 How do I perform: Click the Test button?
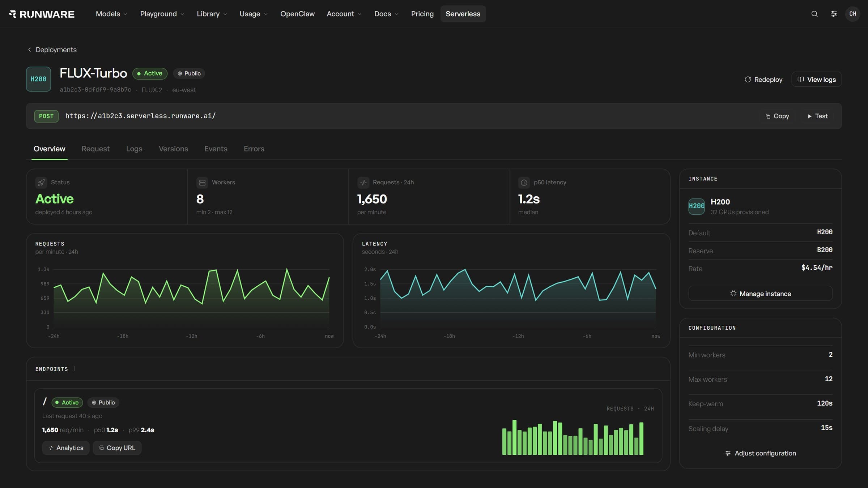tap(818, 116)
